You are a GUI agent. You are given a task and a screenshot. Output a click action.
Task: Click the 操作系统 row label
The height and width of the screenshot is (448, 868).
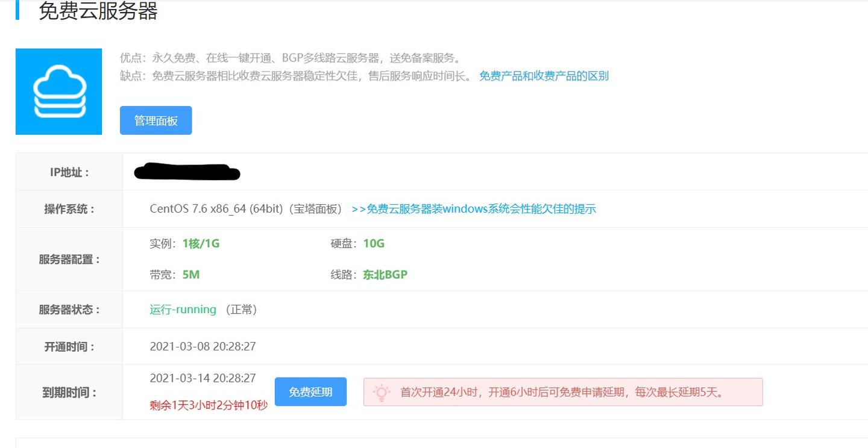pyautogui.click(x=69, y=209)
